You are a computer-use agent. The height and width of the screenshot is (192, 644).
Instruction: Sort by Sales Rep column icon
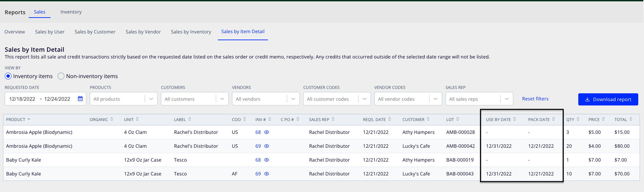pyautogui.click(x=333, y=119)
